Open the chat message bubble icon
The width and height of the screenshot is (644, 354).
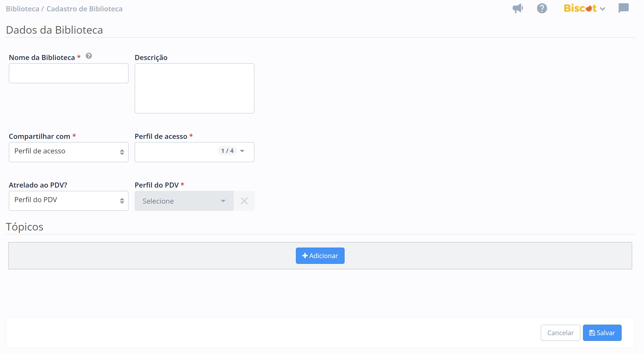(623, 8)
